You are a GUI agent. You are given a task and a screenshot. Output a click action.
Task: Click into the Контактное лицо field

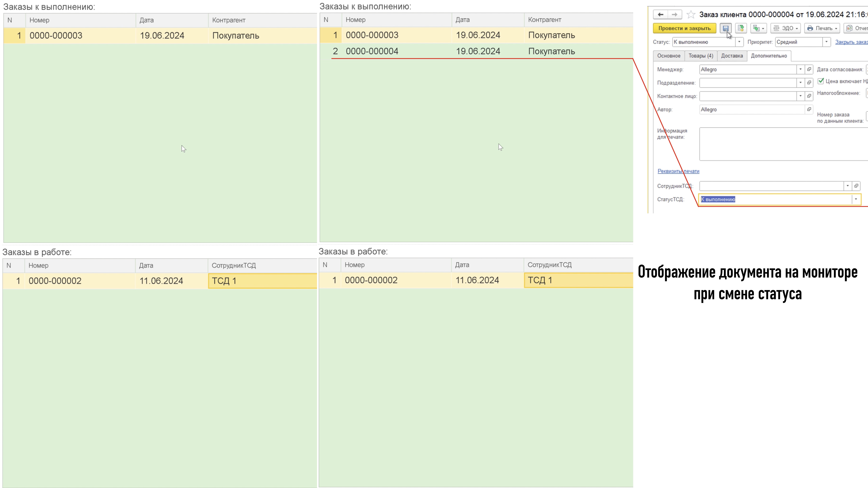[748, 96]
